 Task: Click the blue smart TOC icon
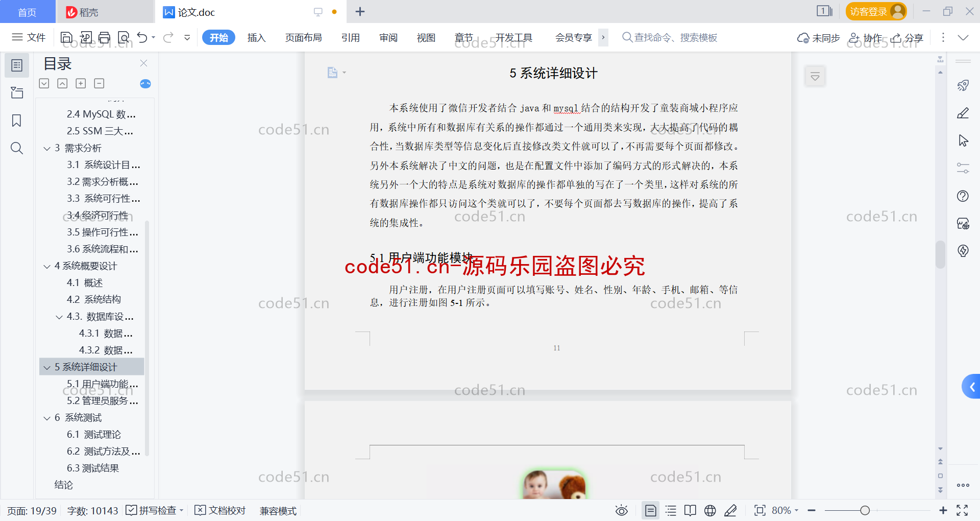[x=145, y=84]
